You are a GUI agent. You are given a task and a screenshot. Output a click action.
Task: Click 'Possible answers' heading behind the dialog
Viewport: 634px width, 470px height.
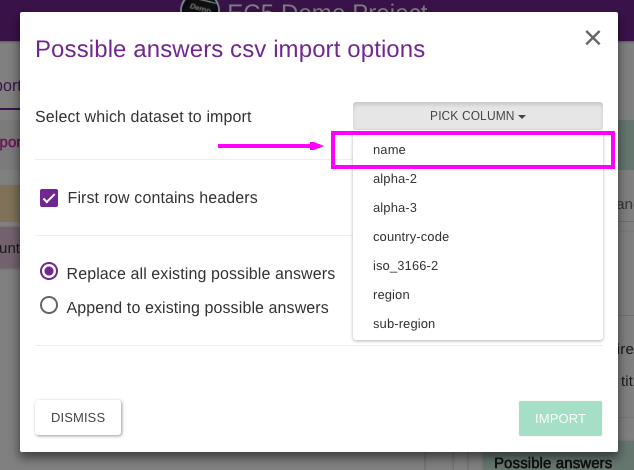point(552,462)
